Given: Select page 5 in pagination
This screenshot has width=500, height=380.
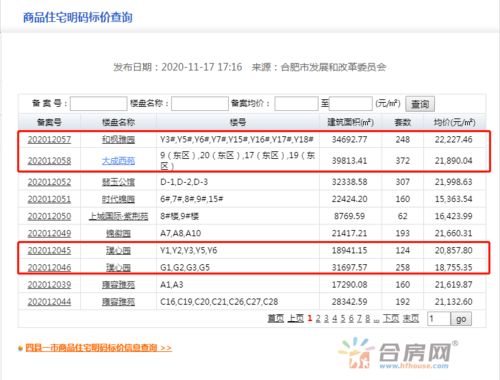Looking at the screenshot, I should (x=343, y=318).
